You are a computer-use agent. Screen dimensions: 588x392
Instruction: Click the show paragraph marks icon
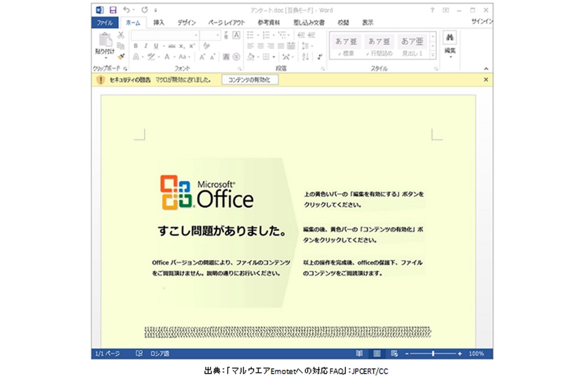pos(319,57)
